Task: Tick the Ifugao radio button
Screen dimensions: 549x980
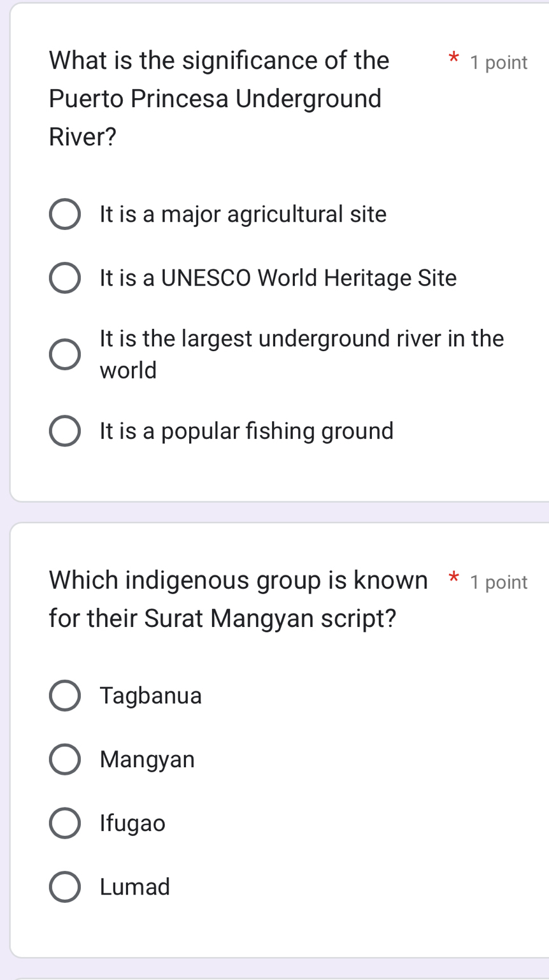Action: [65, 823]
